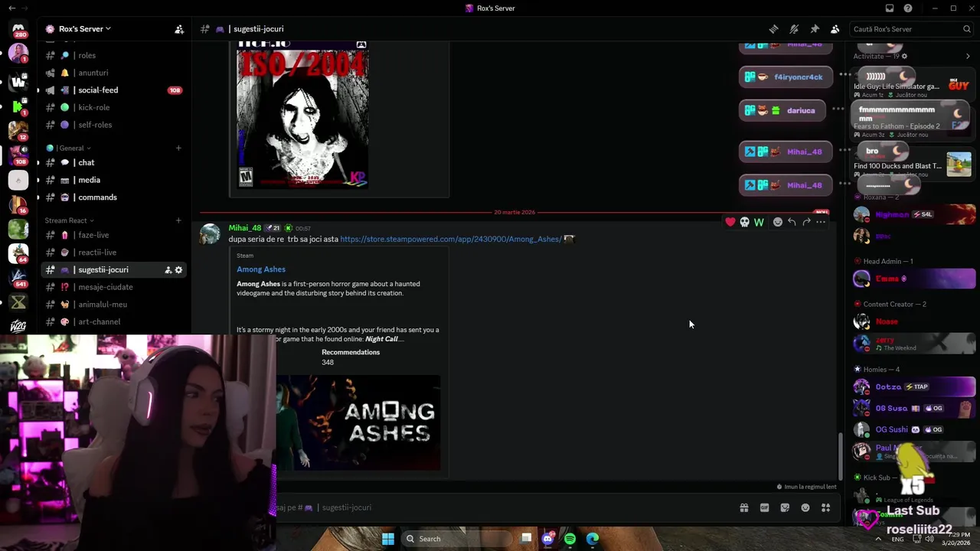Open the media channel
Viewport: 980px width, 551px height.
pyautogui.click(x=113, y=180)
